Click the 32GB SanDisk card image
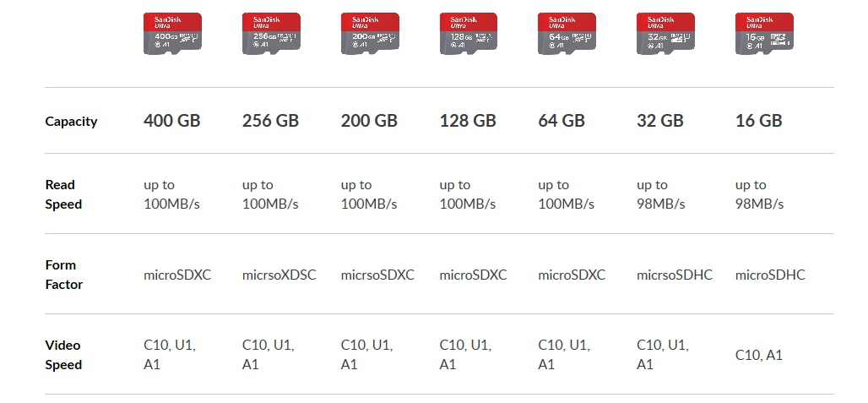Viewport: 868px width, 403px height. pyautogui.click(x=665, y=34)
